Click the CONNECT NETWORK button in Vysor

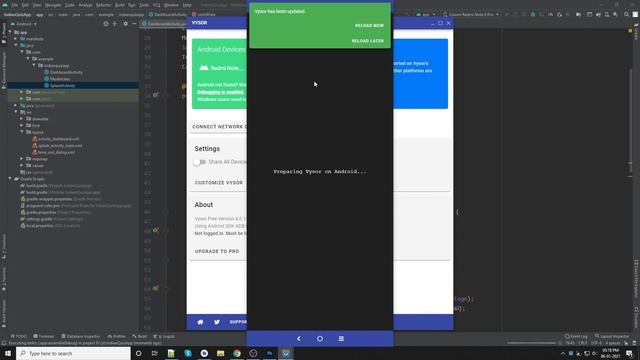(219, 127)
